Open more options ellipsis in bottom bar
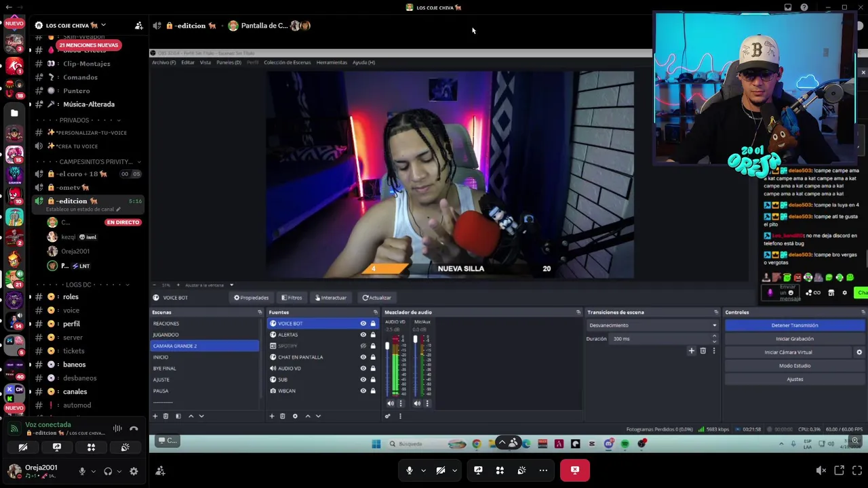868x488 pixels. [543, 470]
